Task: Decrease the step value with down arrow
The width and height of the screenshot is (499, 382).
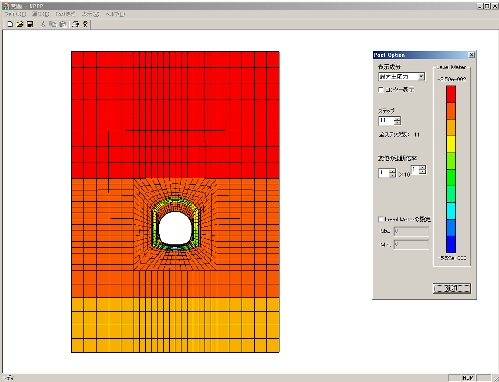Action: click(x=397, y=123)
